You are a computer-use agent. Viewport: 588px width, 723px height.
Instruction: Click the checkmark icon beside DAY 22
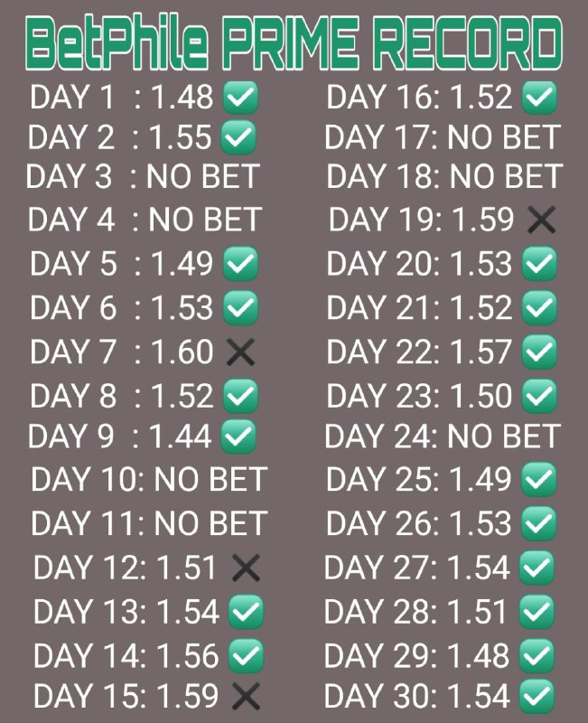click(539, 350)
